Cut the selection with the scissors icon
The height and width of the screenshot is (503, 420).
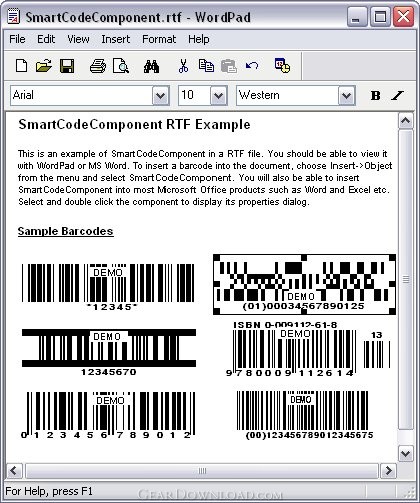(x=183, y=66)
